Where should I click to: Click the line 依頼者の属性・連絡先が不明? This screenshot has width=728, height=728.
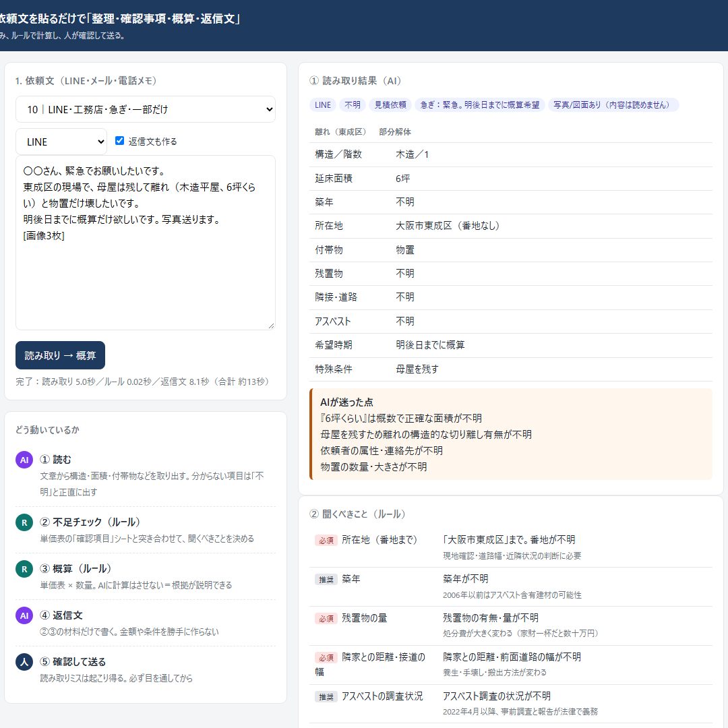click(x=382, y=450)
